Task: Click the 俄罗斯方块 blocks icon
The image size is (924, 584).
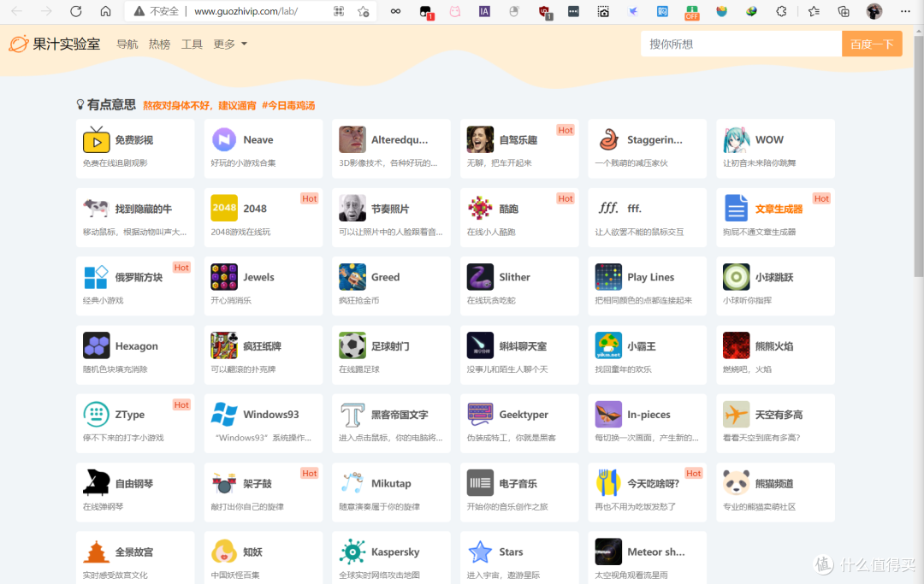Action: 96,277
